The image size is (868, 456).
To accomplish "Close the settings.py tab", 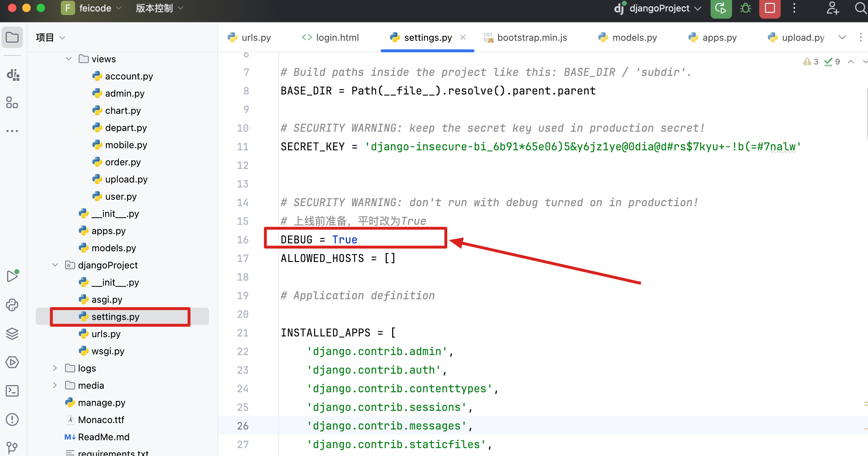I will coord(463,37).
